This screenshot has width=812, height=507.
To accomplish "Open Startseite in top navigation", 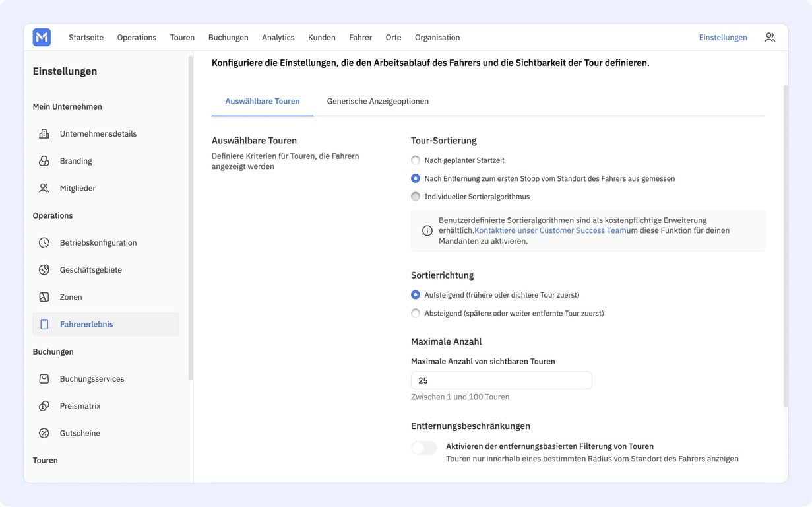I will (x=86, y=38).
